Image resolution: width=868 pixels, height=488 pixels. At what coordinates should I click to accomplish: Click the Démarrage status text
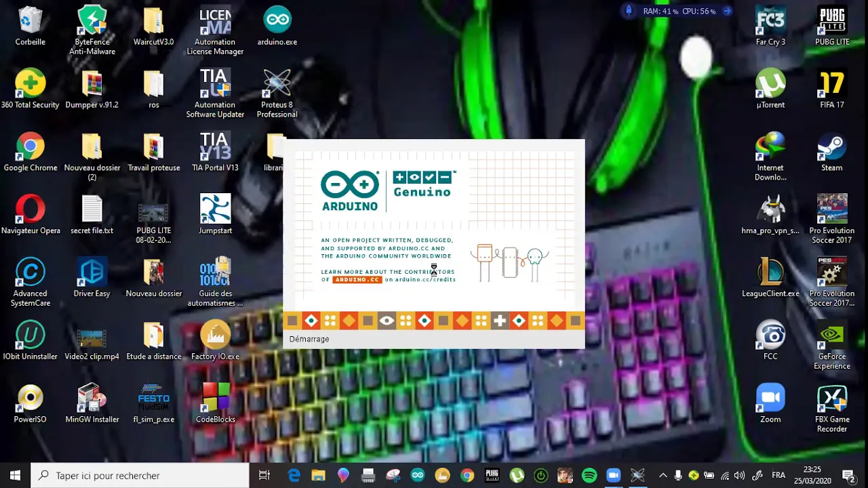pyautogui.click(x=309, y=339)
